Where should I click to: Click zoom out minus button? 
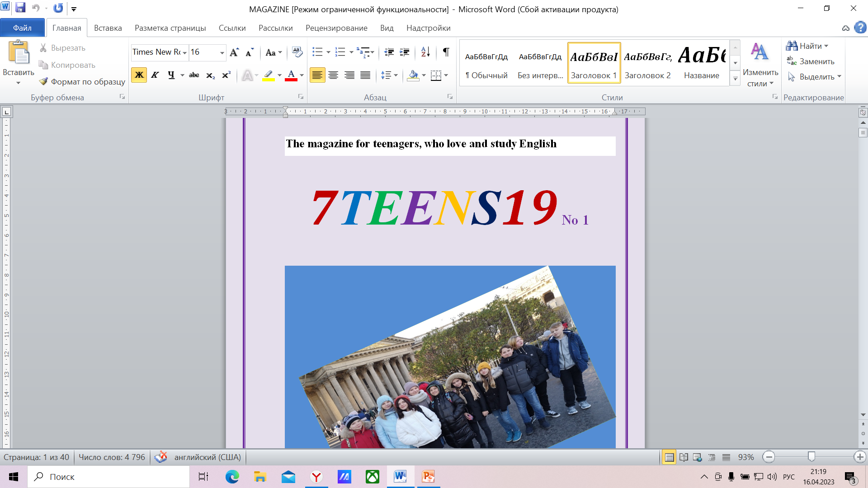click(x=769, y=457)
